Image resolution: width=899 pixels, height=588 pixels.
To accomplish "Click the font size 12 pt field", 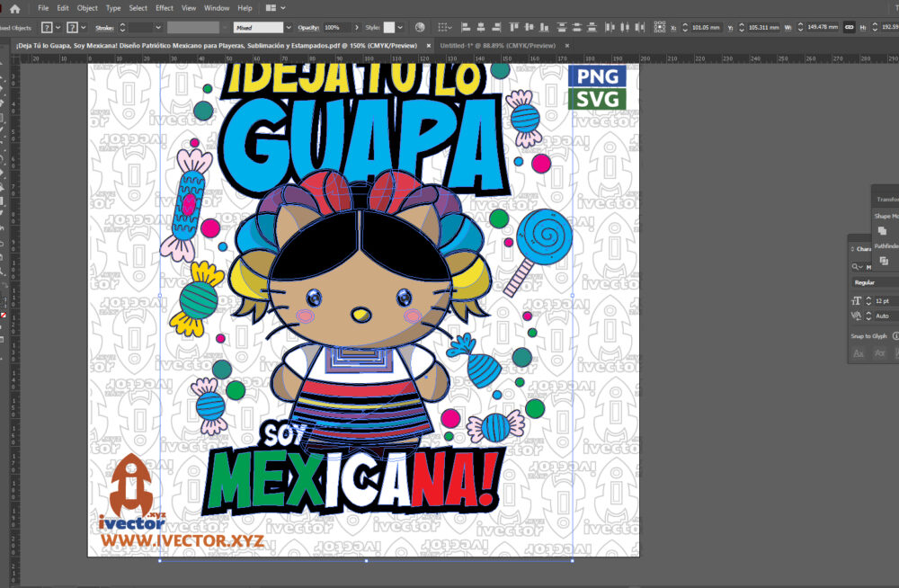I will (x=886, y=301).
